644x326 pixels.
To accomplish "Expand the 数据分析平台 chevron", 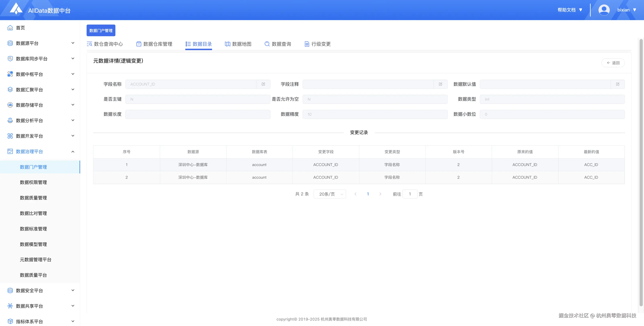I will (x=73, y=120).
